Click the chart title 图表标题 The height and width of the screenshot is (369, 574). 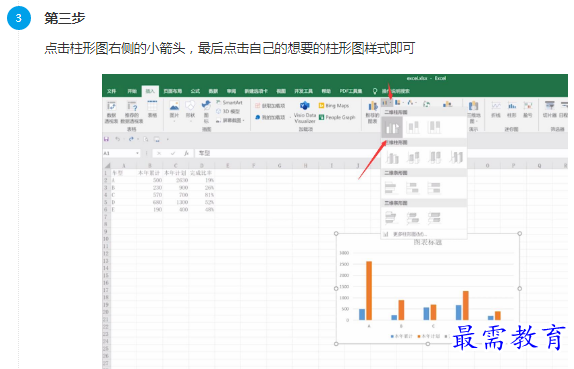coord(428,242)
